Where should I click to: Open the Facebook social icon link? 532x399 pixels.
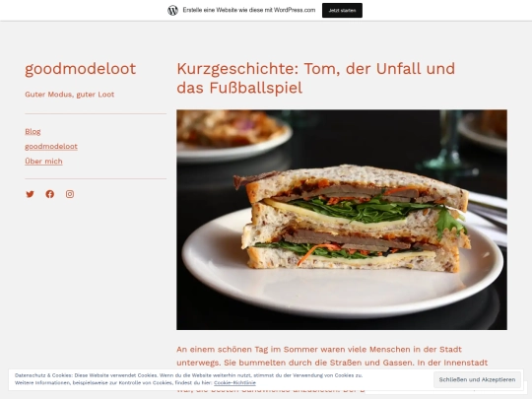[50, 194]
